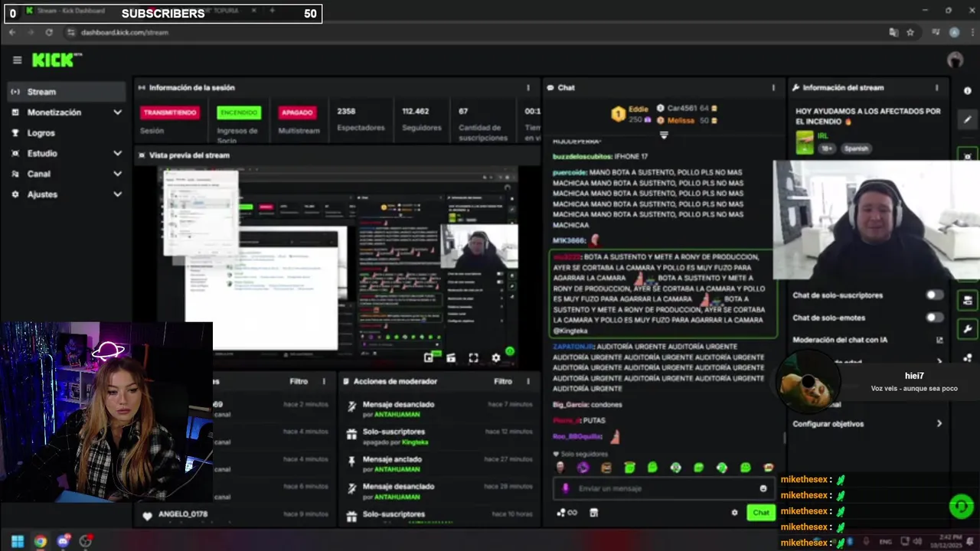Click the ANGELO_0178 follower entry
Image resolution: width=980 pixels, height=551 pixels.
pos(183,514)
